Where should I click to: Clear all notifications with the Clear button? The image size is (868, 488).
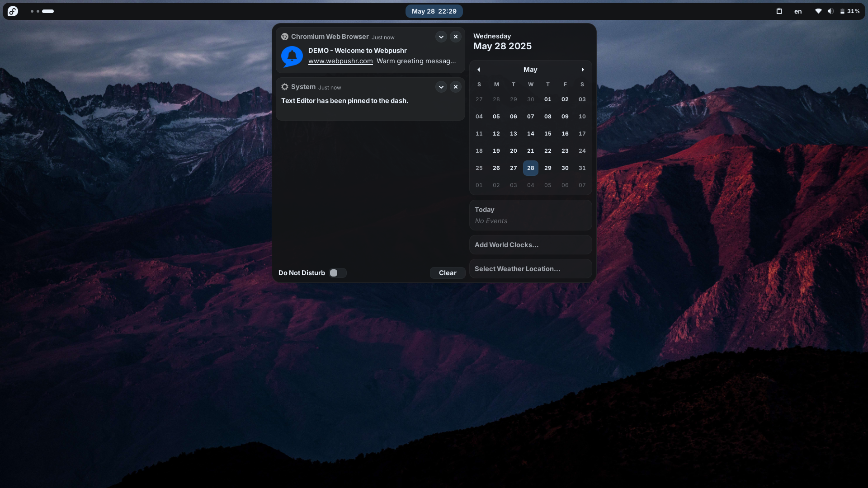pos(448,273)
